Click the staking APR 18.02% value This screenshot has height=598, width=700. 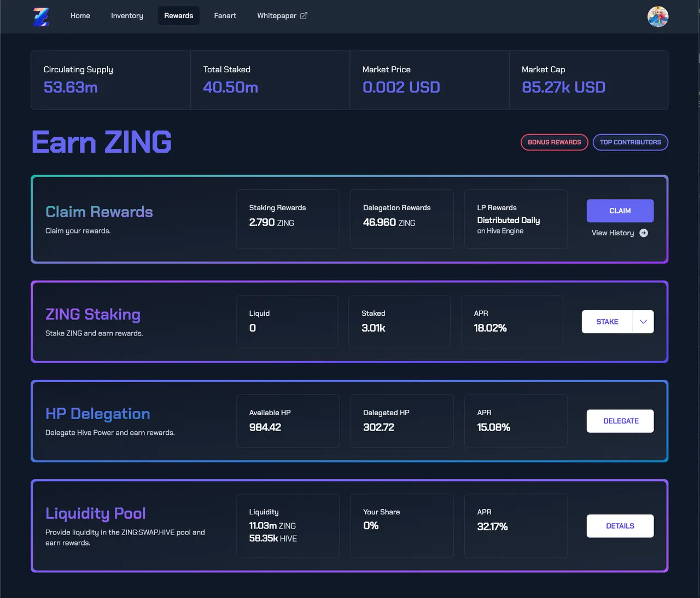tap(491, 328)
